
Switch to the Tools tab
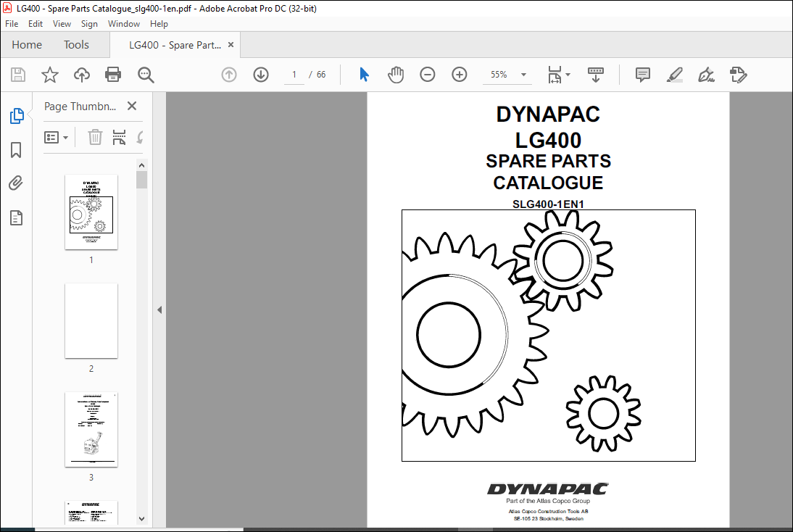click(76, 44)
